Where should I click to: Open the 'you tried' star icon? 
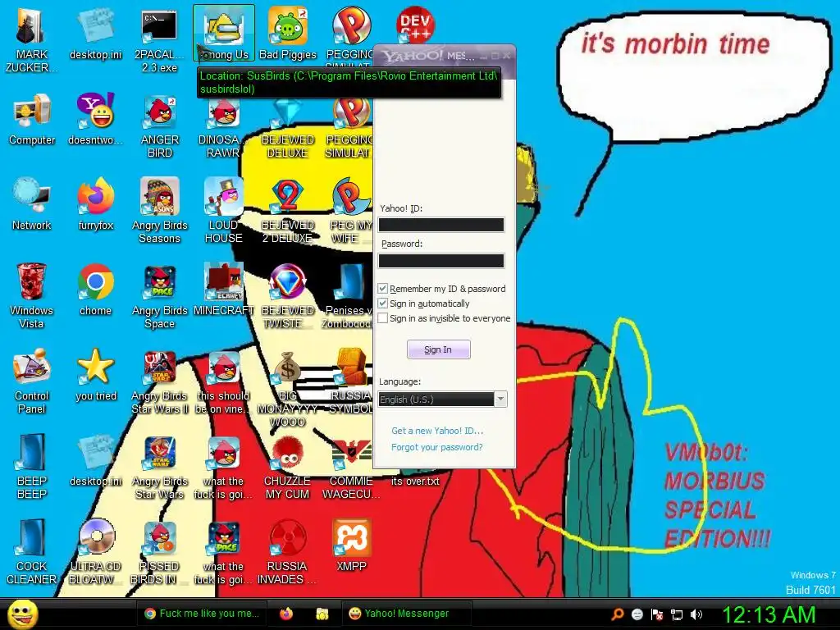pos(95,374)
